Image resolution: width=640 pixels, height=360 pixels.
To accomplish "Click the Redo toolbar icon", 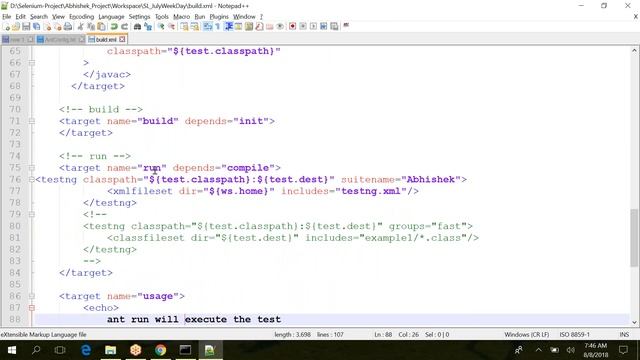I will pyautogui.click(x=124, y=26).
